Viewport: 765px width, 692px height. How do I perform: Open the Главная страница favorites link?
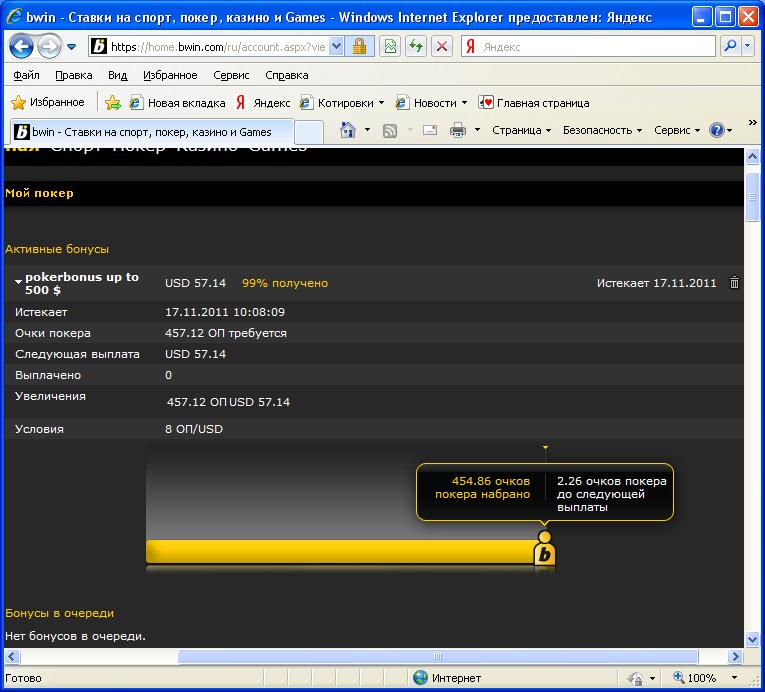coord(534,103)
